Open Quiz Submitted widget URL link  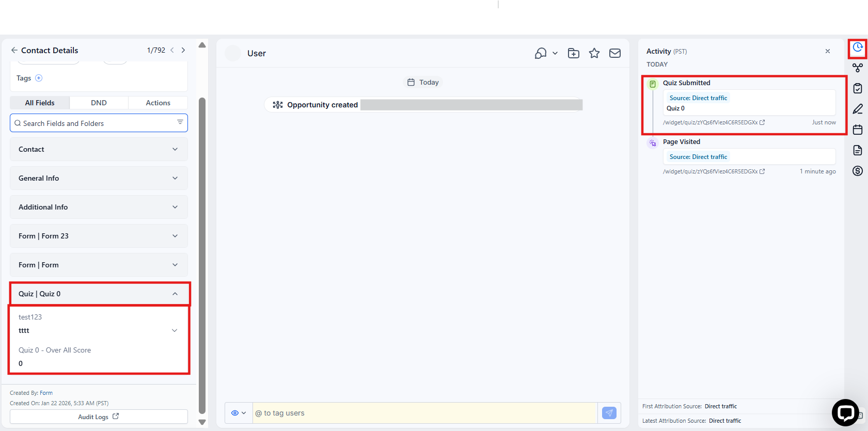coord(714,122)
